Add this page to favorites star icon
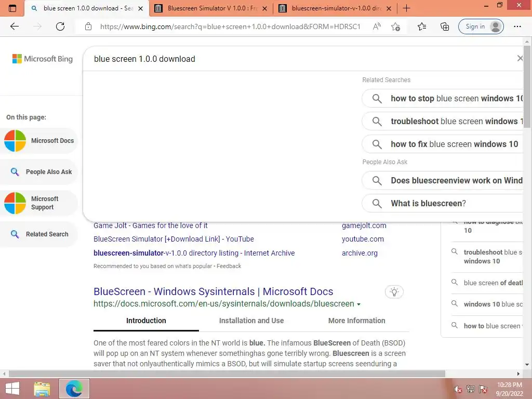The width and height of the screenshot is (532, 399). (395, 26)
